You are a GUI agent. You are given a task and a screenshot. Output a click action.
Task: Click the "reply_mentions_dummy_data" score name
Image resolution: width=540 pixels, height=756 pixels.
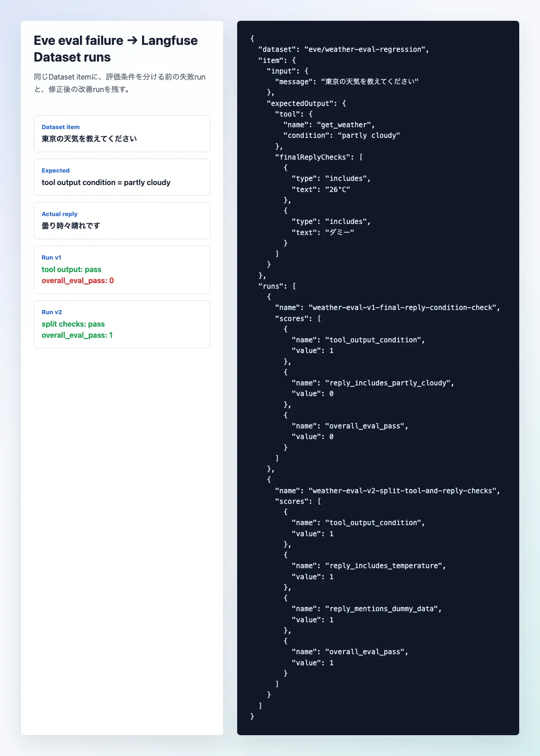point(381,609)
